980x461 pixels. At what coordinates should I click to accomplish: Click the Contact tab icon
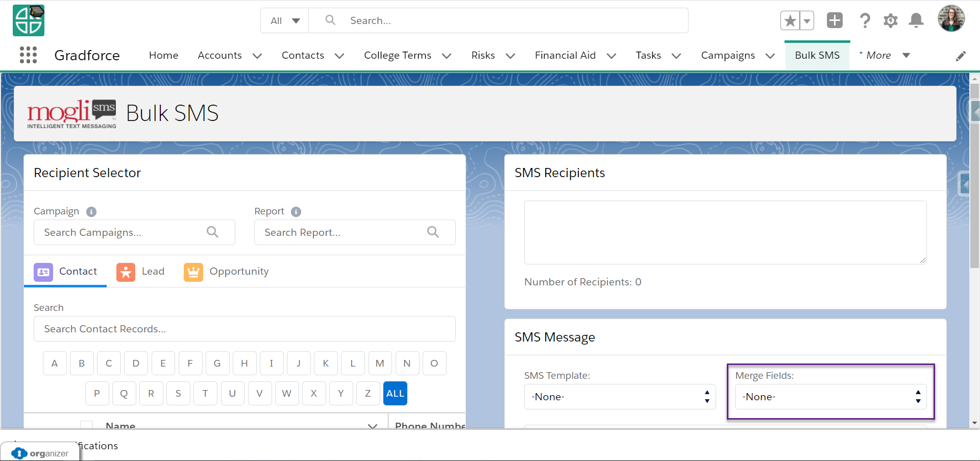click(43, 272)
